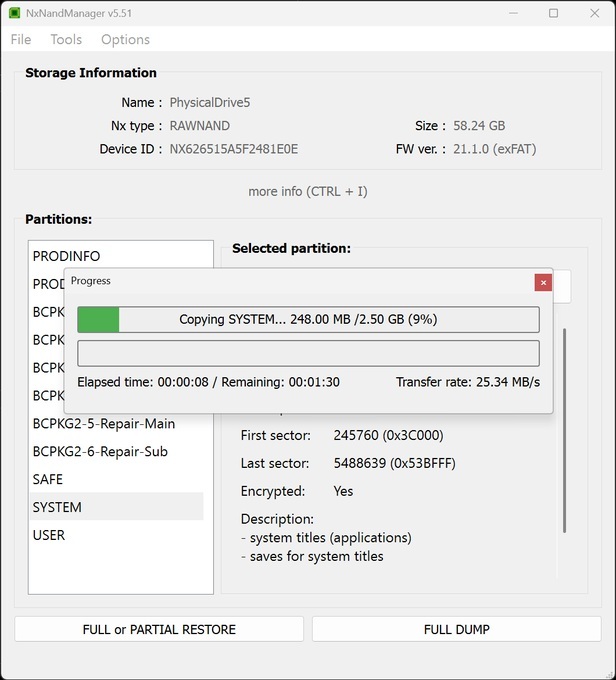The image size is (616, 680).
Task: Close the NxNandManager main window
Action: (595, 13)
